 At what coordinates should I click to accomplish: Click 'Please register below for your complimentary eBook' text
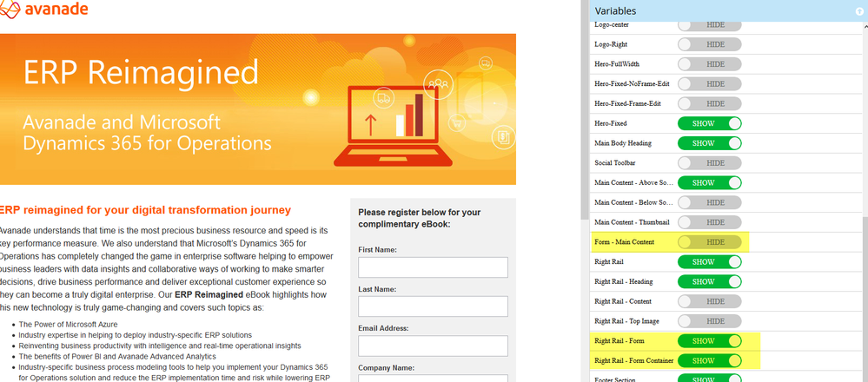point(420,218)
